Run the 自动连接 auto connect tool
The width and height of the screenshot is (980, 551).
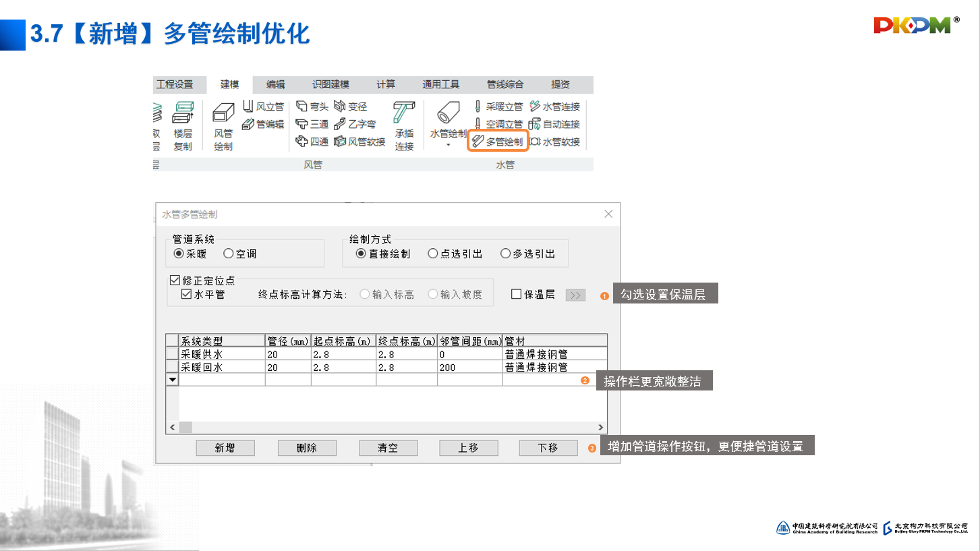pyautogui.click(x=554, y=124)
